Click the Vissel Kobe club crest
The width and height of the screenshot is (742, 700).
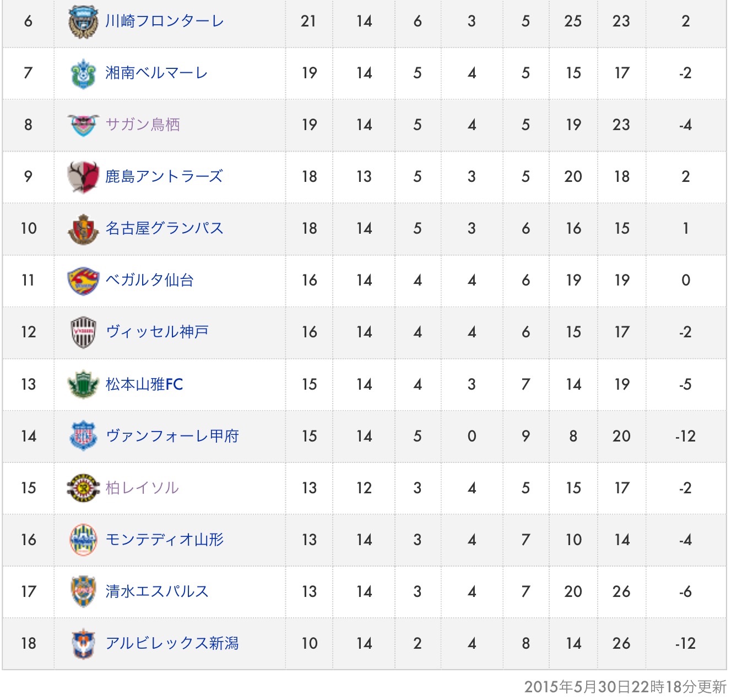pos(83,332)
